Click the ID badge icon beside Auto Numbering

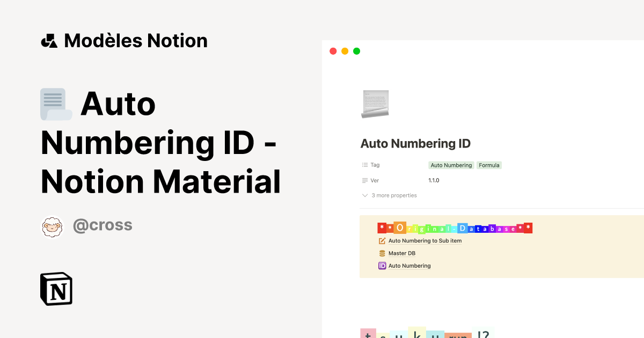click(382, 266)
